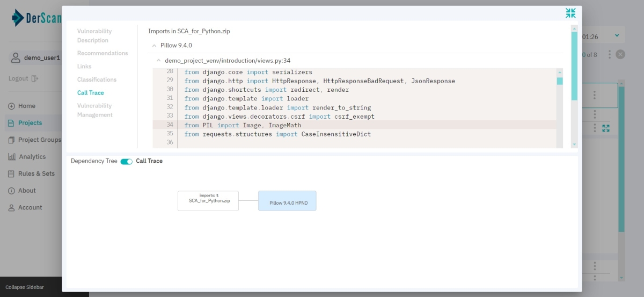Open the Classifications section
This screenshot has width=644, height=297.
coord(97,79)
